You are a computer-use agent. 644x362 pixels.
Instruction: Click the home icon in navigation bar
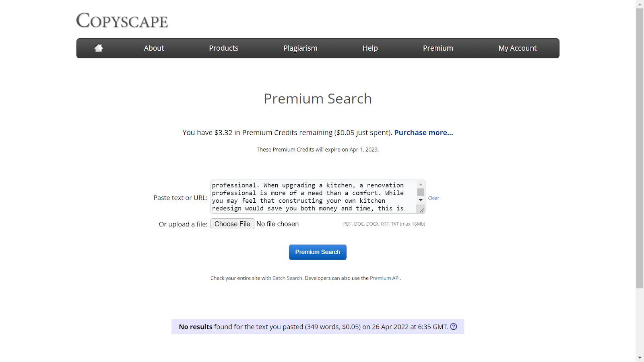[x=99, y=48]
